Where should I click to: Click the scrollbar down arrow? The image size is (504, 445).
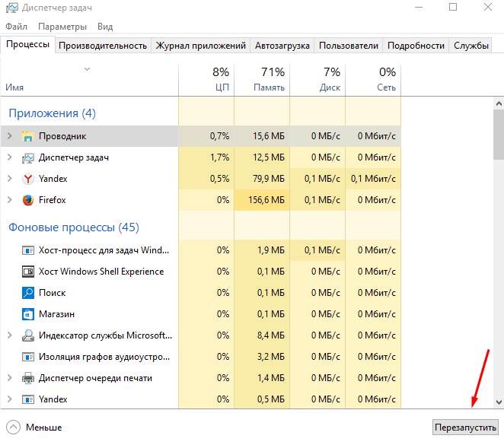499,402
